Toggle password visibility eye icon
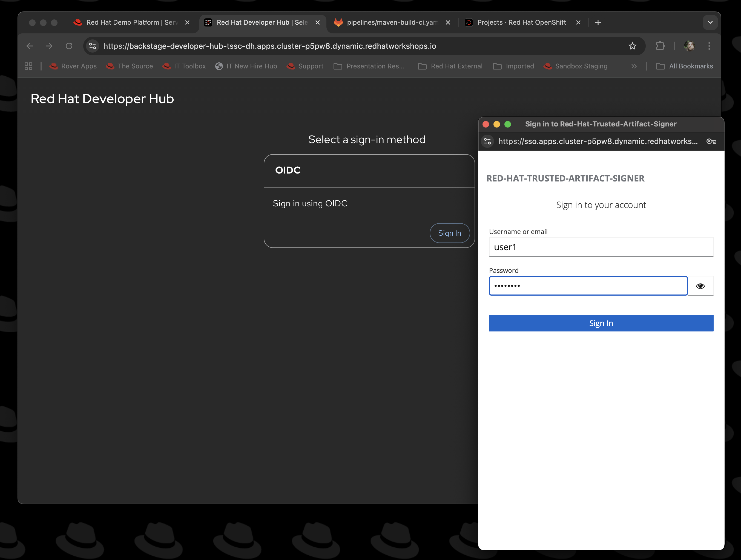Screen dimensions: 741x560 coord(700,286)
